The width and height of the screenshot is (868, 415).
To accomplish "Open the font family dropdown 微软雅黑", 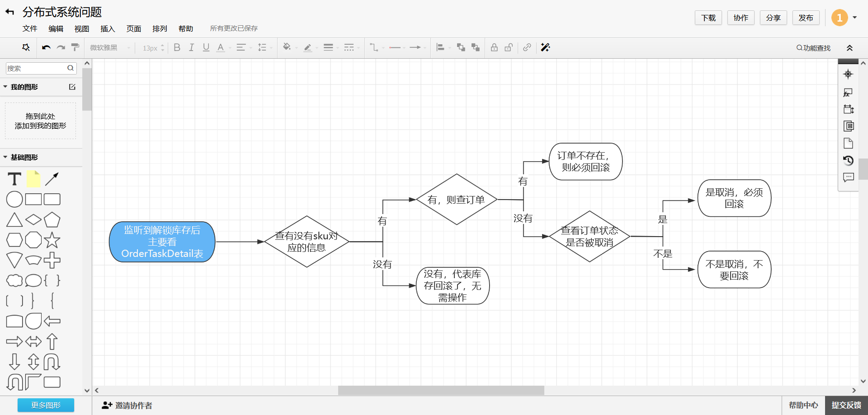I will point(110,47).
